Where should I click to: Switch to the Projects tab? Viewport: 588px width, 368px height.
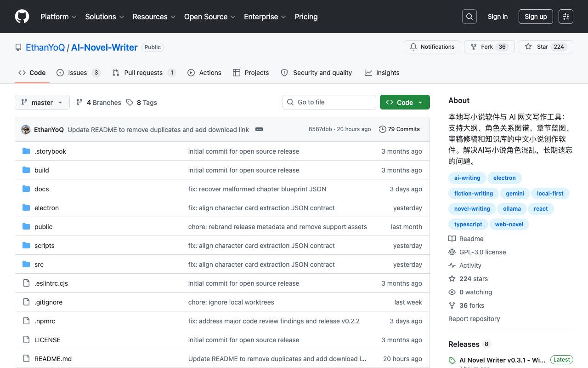coord(251,73)
